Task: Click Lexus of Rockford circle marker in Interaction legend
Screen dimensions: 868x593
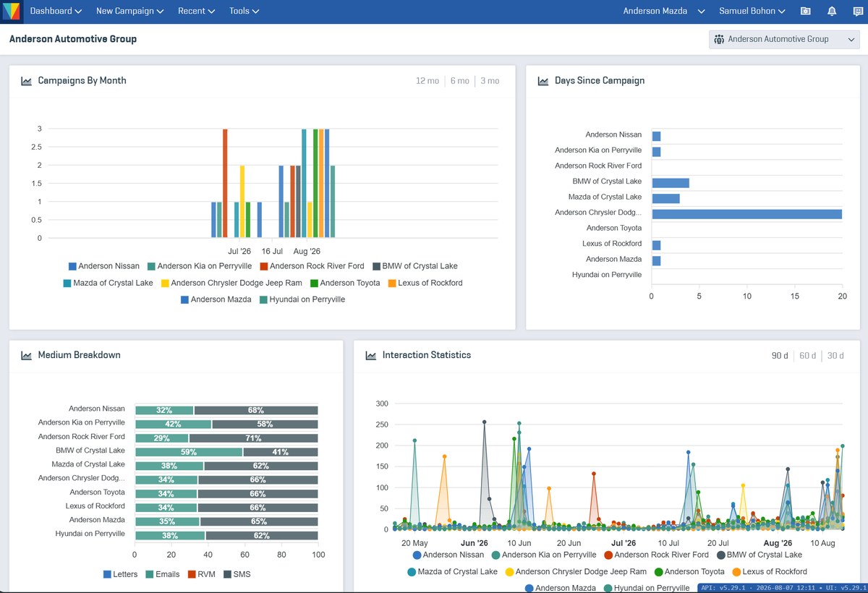Action: click(736, 571)
